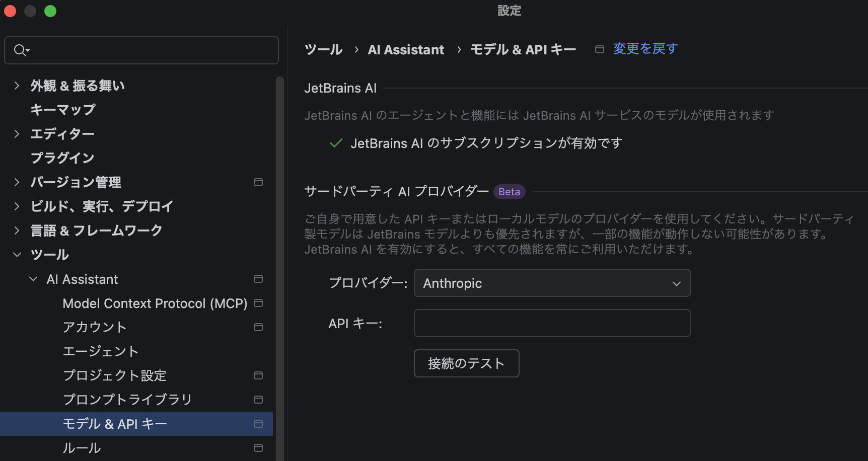Viewport: 868px width, 461px height.
Task: Expand the エディター tree node
Action: point(17,134)
